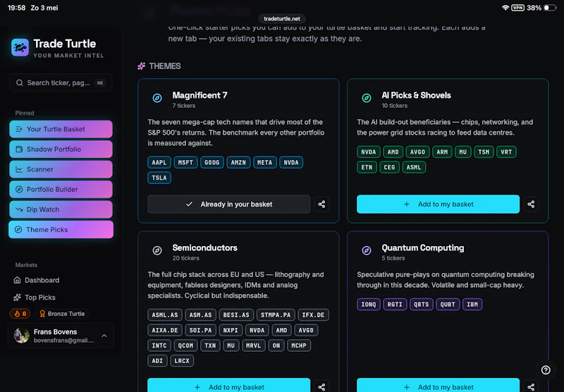Click the TSLA ticker chip
This screenshot has height=392, width=564.
[159, 178]
